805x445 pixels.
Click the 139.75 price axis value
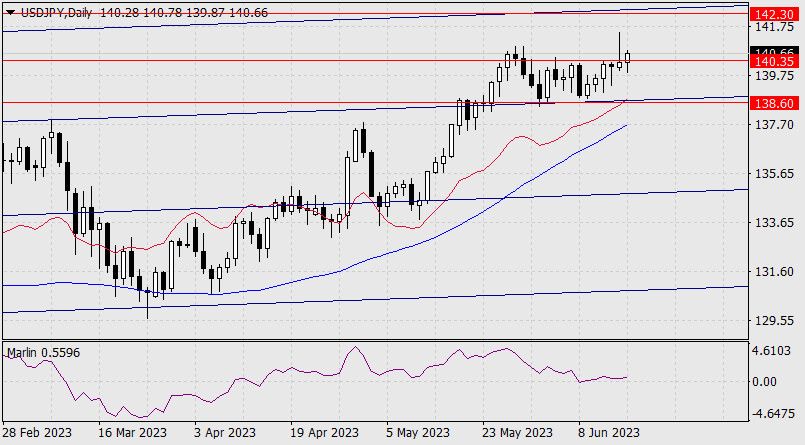coord(775,75)
